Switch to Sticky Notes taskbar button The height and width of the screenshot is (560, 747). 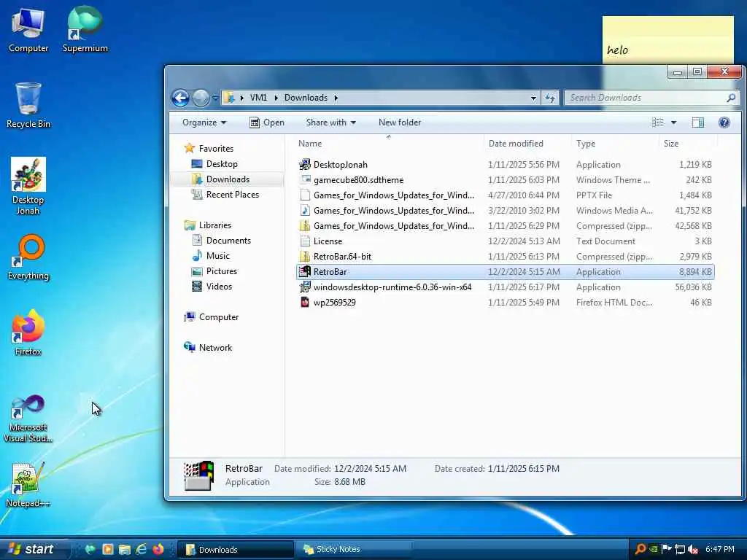click(352, 549)
